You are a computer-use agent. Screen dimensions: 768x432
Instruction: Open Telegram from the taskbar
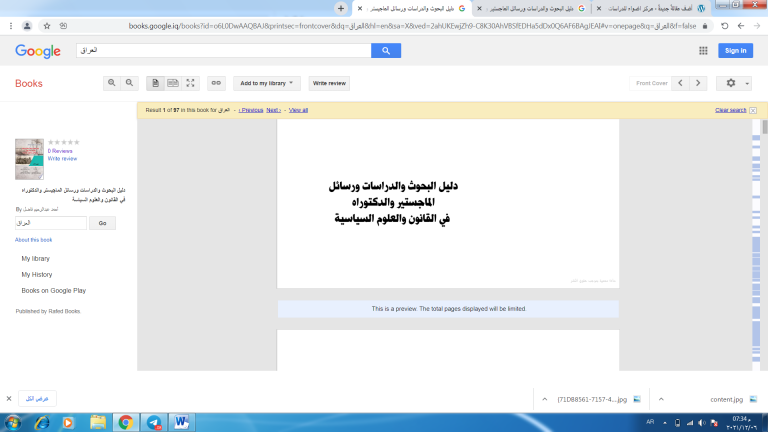coord(154,422)
